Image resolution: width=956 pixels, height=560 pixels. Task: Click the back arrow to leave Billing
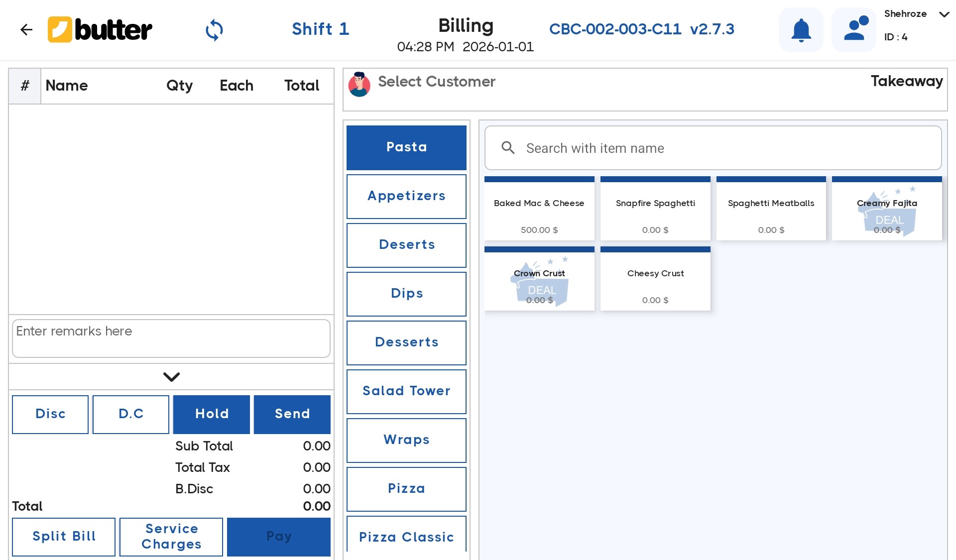[x=26, y=29]
